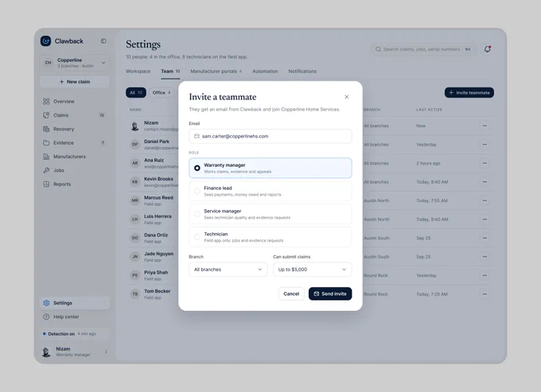Filter team list by All

(136, 92)
